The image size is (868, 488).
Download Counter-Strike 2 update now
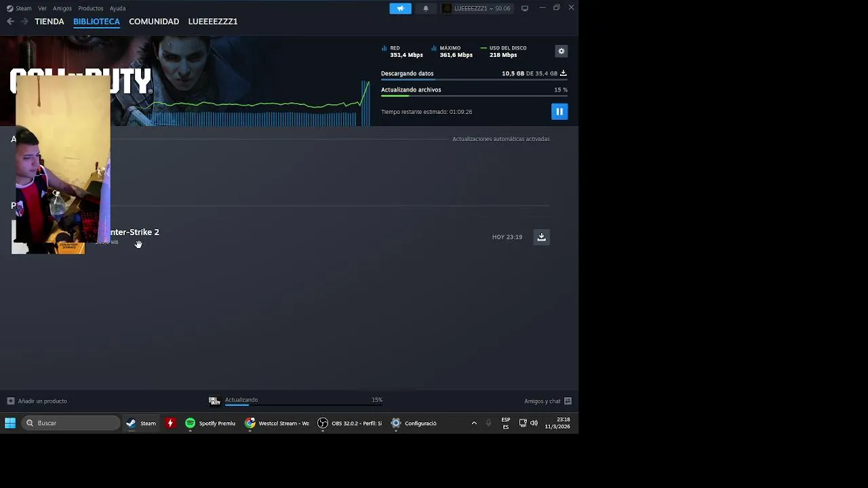coord(541,237)
